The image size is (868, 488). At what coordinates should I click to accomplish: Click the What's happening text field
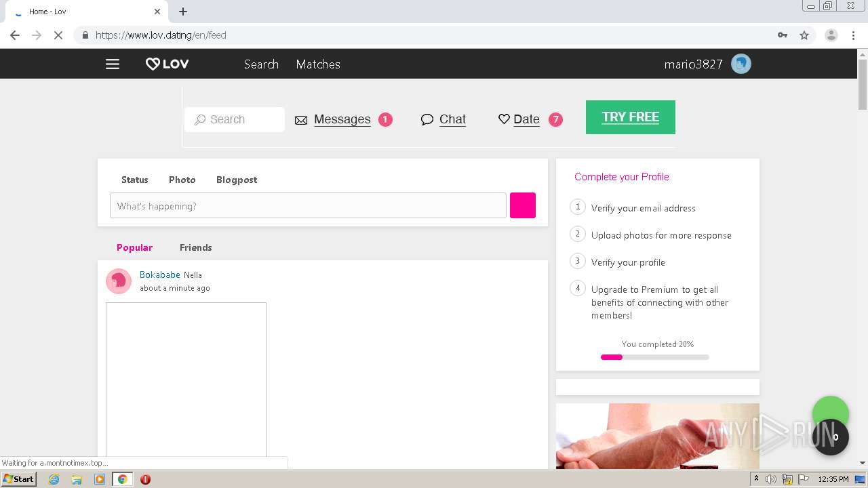coord(308,205)
